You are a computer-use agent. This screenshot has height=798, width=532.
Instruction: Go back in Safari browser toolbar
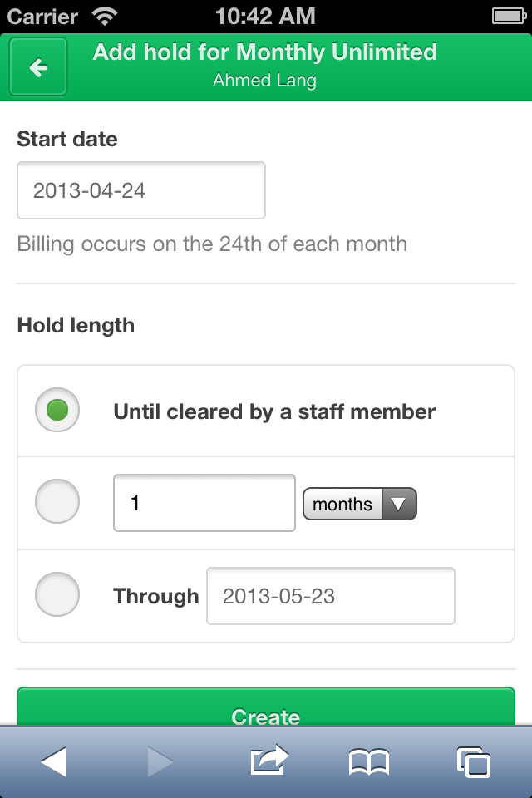pos(54,762)
